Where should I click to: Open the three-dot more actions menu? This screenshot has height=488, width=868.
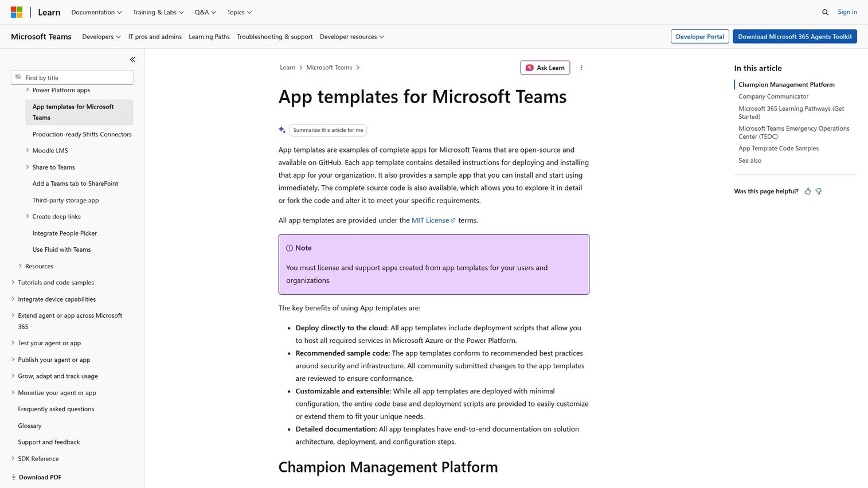point(581,68)
